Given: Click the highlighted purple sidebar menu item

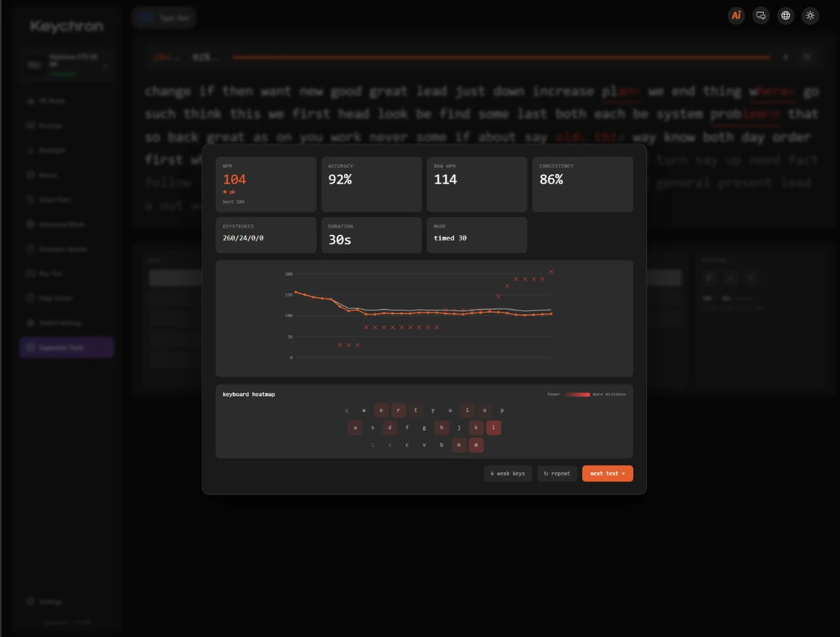Looking at the screenshot, I should [66, 348].
